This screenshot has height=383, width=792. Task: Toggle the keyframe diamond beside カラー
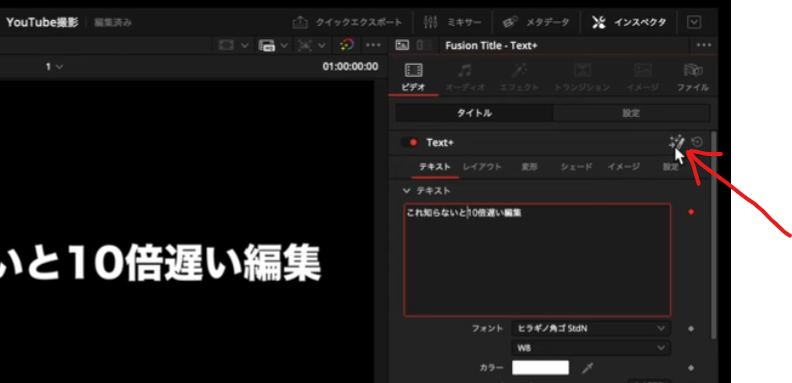[691, 368]
